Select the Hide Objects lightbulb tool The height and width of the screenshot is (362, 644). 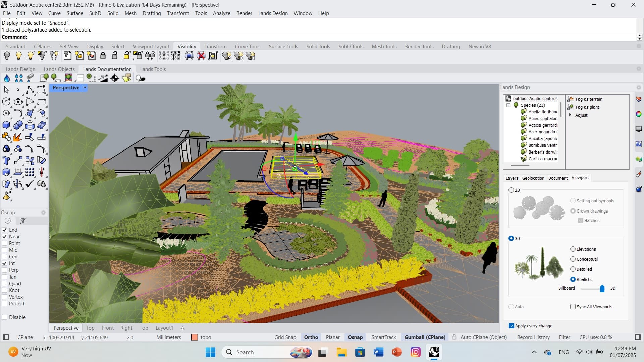(7, 56)
